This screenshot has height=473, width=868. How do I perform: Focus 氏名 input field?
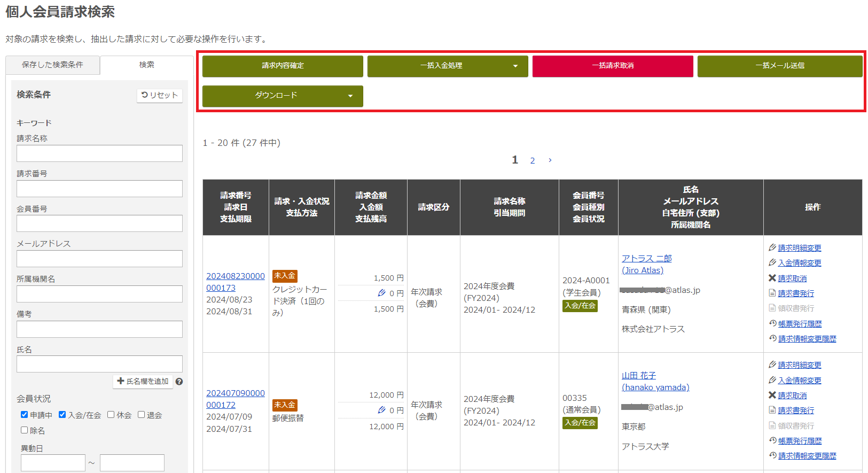click(x=99, y=364)
